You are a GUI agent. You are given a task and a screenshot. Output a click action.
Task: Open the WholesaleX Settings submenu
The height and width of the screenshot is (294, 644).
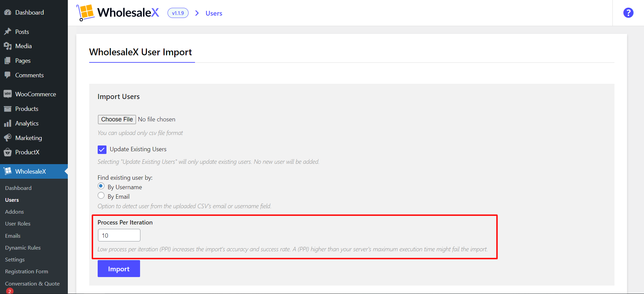(15, 260)
